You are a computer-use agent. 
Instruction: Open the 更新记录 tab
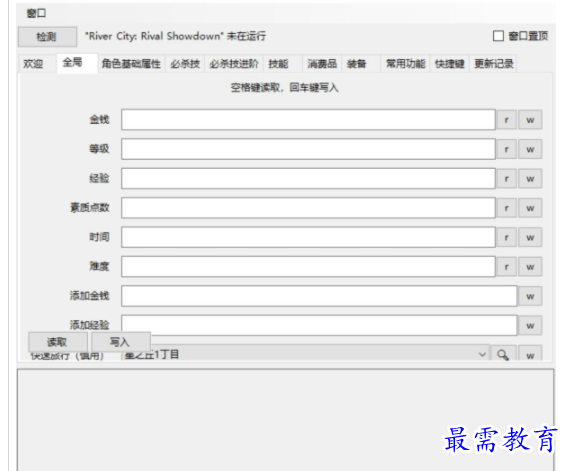(x=493, y=64)
